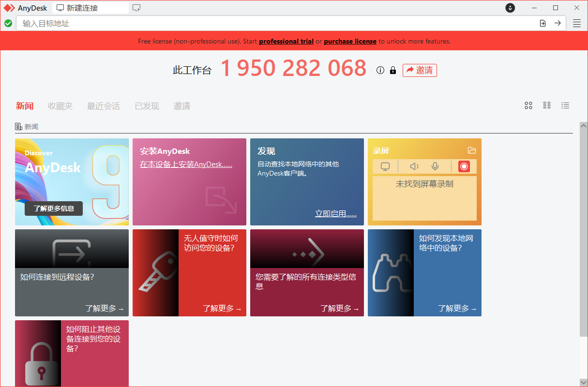Viewport: 588px width, 387px height.
Task: Click the 此工作台 label
Action: pyautogui.click(x=192, y=70)
